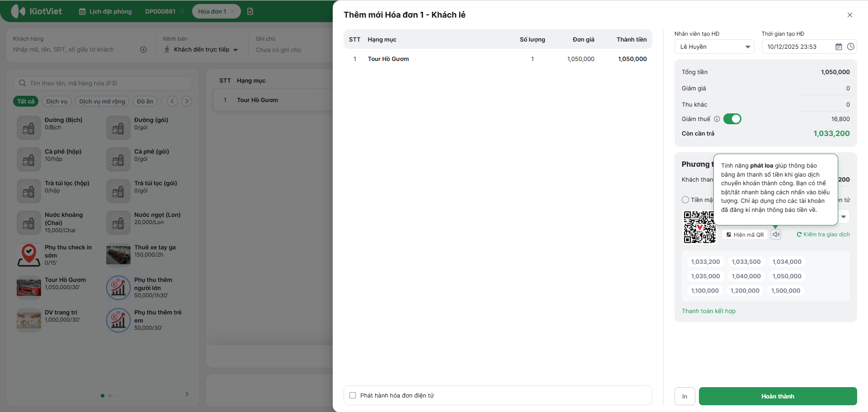Click the Hoàn thành button
The height and width of the screenshot is (412, 868).
pos(778,396)
